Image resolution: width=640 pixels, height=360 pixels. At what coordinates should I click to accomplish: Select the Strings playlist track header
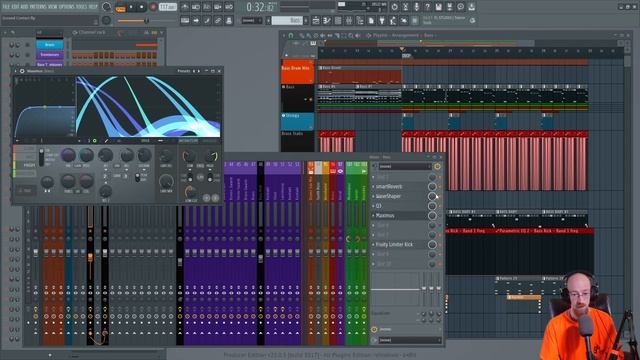point(297,122)
